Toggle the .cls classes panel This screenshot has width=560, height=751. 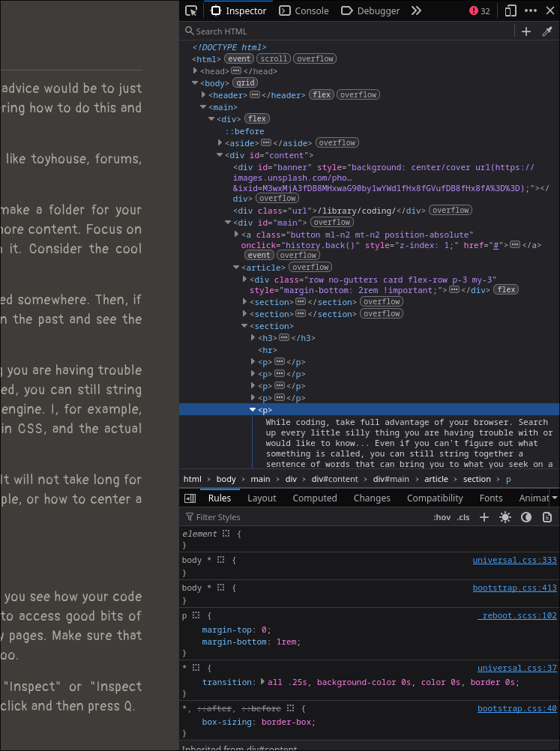pyautogui.click(x=463, y=517)
